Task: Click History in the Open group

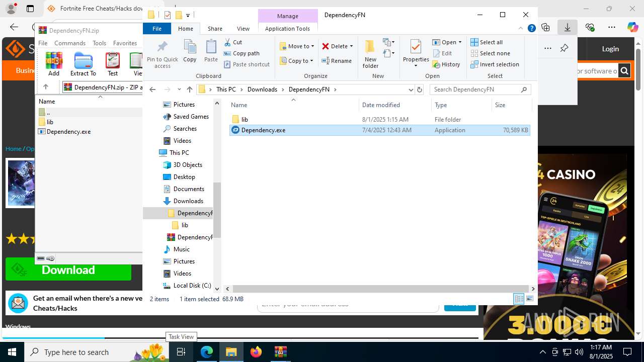Action: click(446, 64)
